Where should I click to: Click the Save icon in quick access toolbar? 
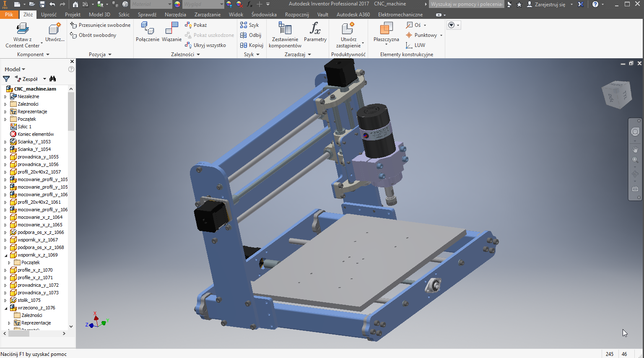click(42, 4)
